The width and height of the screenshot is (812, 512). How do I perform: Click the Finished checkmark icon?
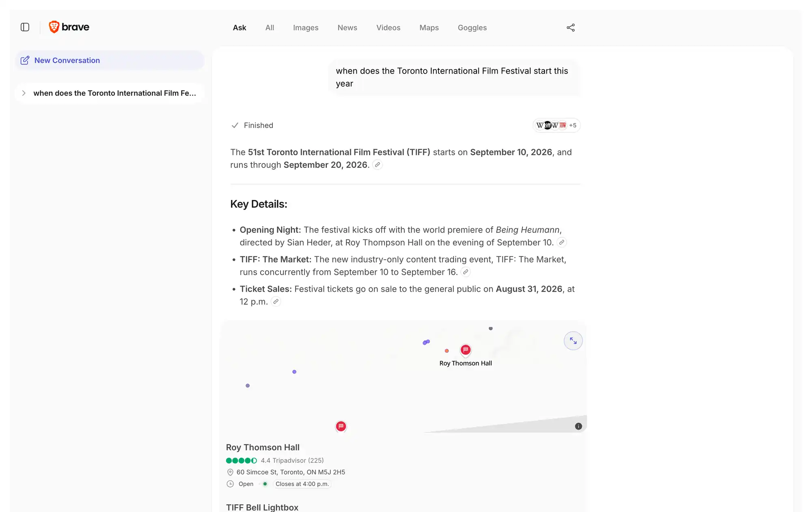(235, 126)
